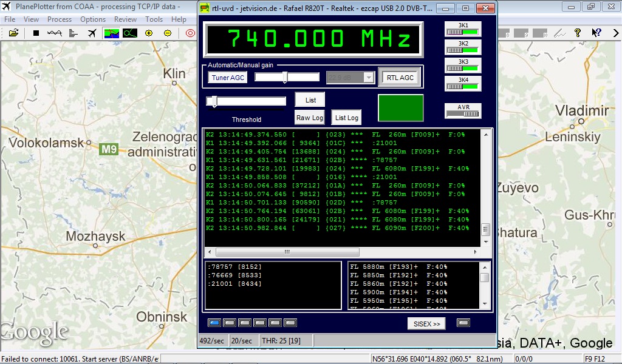622x364 pixels.
Task: Open the Tools menu
Action: pos(154,19)
